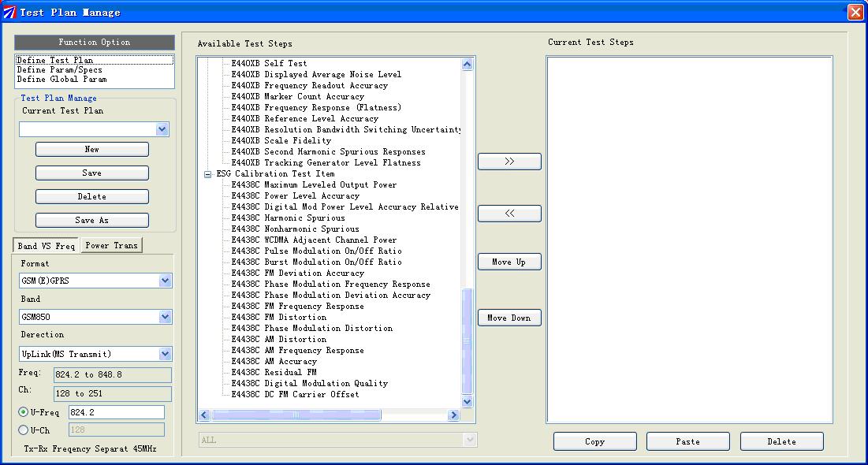Select E4438C Digital Mod Power Level Accuracy
The width and height of the screenshot is (868, 465).
click(x=345, y=207)
